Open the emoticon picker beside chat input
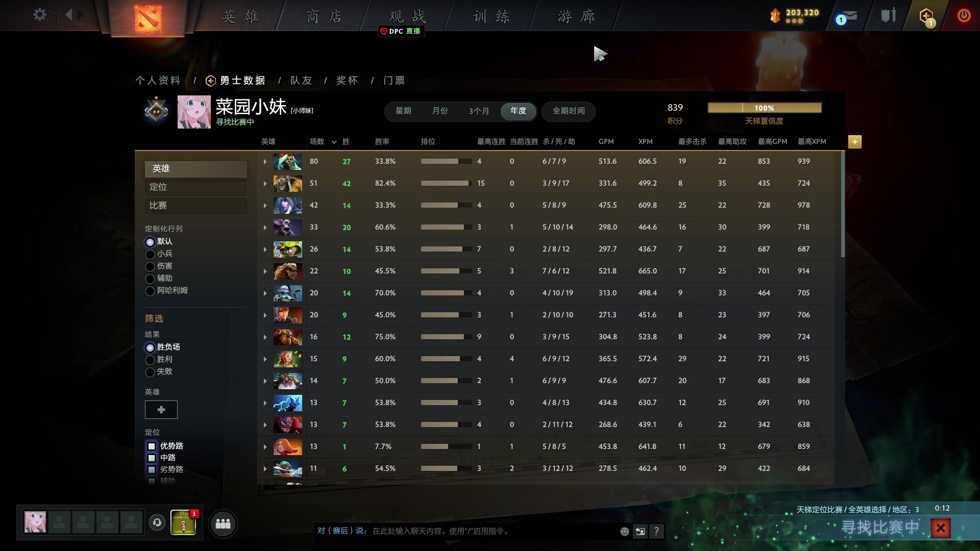Image resolution: width=980 pixels, height=551 pixels. click(624, 531)
